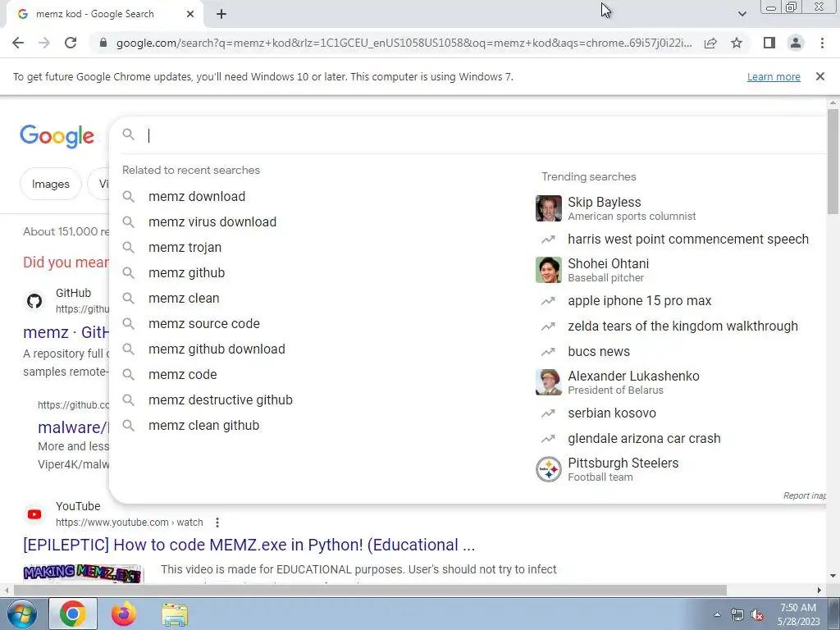
Task: Click the muted volume tray icon
Action: tap(757, 615)
